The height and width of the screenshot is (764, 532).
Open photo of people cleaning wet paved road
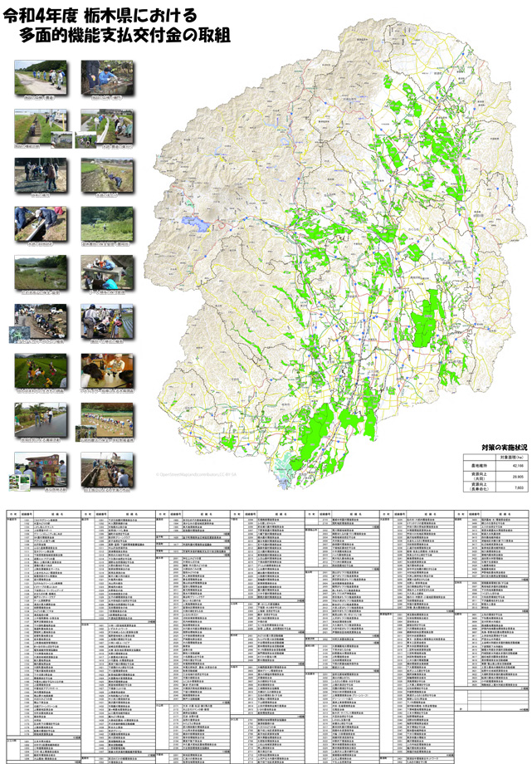point(41,419)
